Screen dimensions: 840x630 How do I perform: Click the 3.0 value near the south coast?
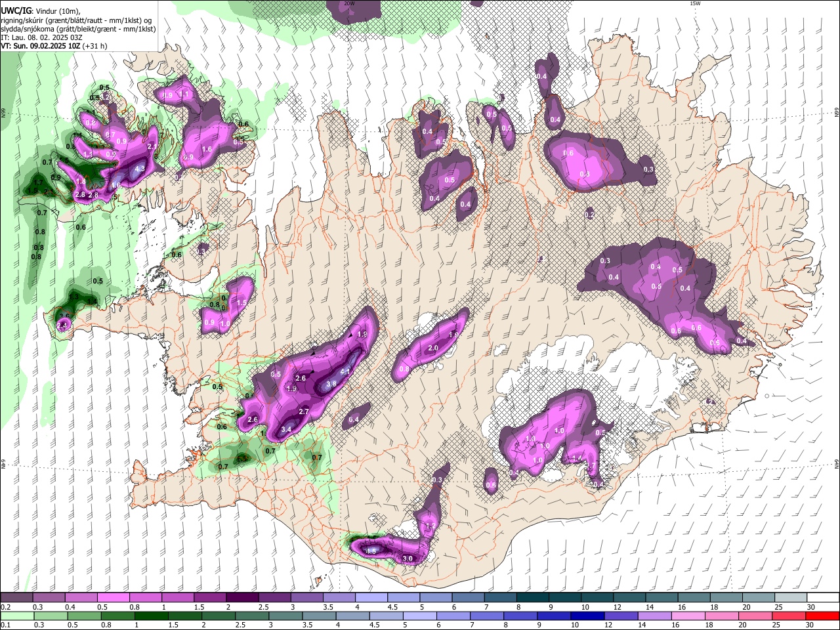coord(408,558)
